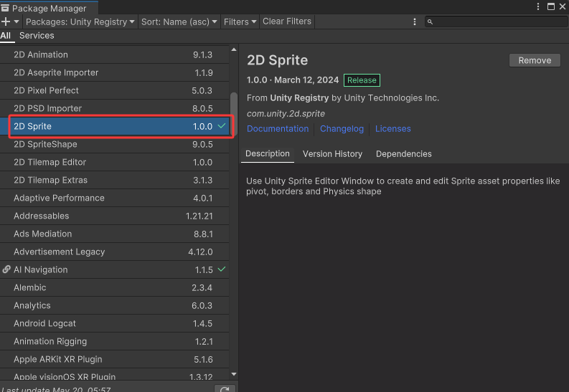
Task: Select 2D Tilemap Editor package
Action: [114, 162]
